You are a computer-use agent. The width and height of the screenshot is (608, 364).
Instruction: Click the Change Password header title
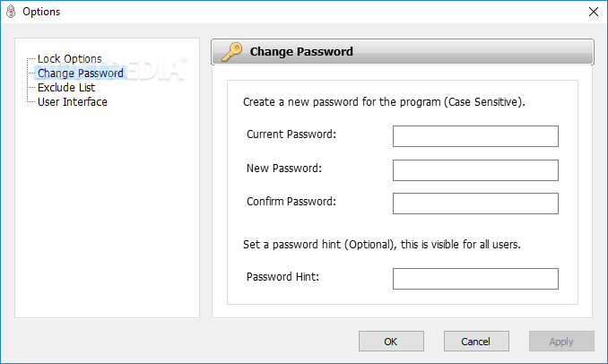click(301, 52)
